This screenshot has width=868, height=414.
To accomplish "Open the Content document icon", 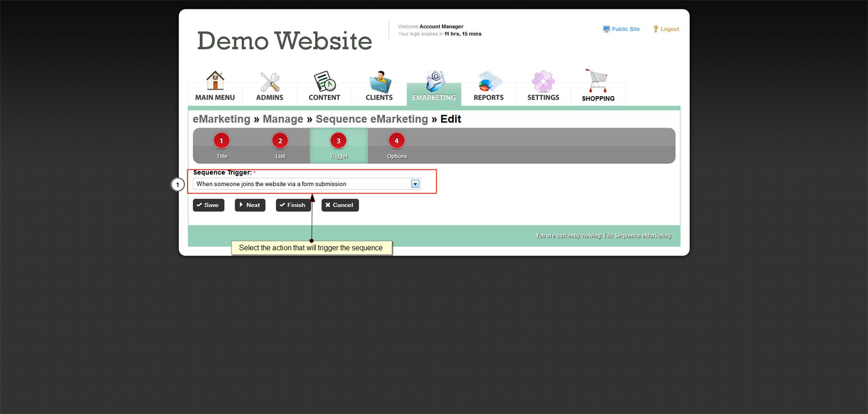I will [324, 82].
